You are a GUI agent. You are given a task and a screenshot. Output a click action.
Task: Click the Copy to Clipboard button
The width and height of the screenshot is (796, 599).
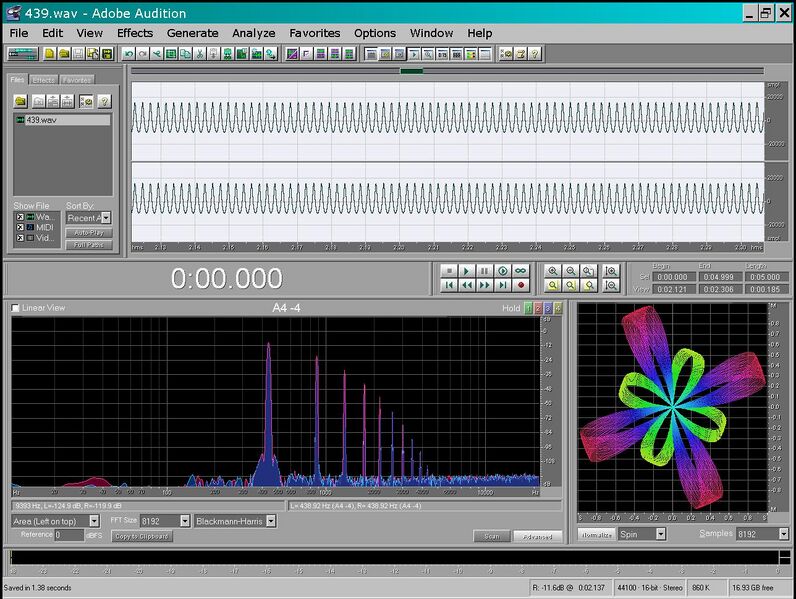[140, 536]
